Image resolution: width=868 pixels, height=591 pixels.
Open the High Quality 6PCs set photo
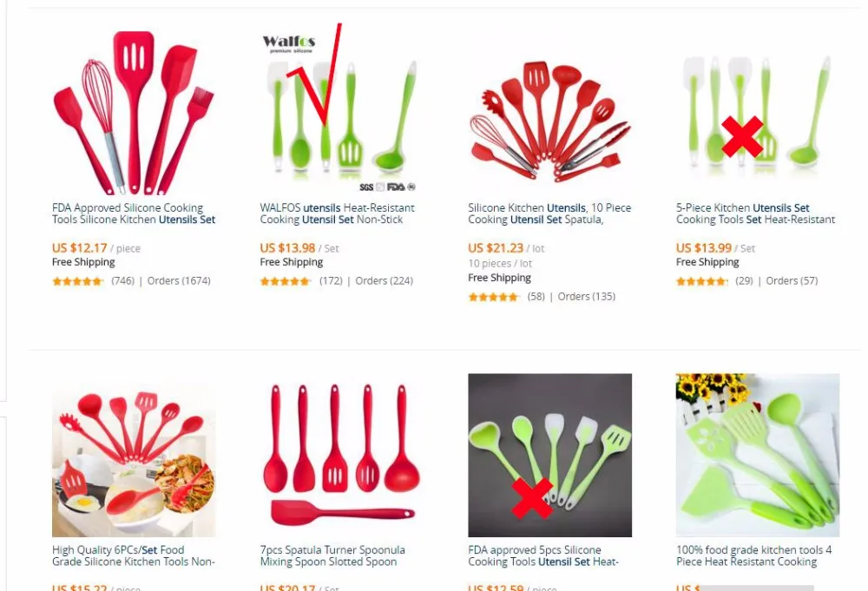pos(134,455)
